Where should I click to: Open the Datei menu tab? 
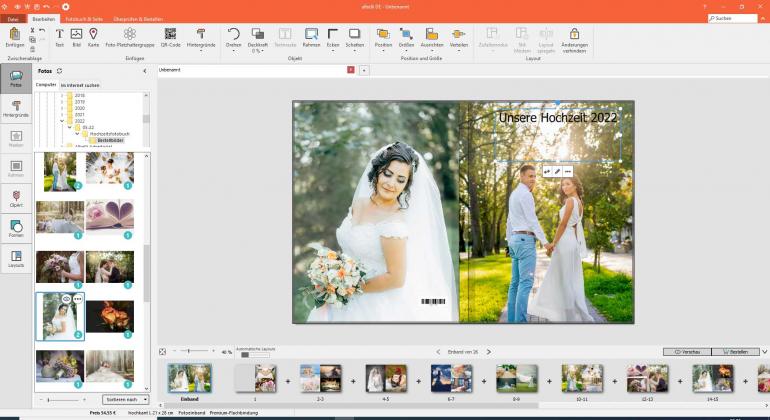point(13,19)
